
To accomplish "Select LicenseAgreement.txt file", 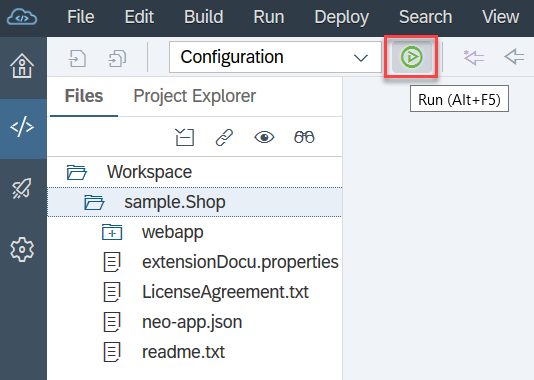I will click(225, 292).
